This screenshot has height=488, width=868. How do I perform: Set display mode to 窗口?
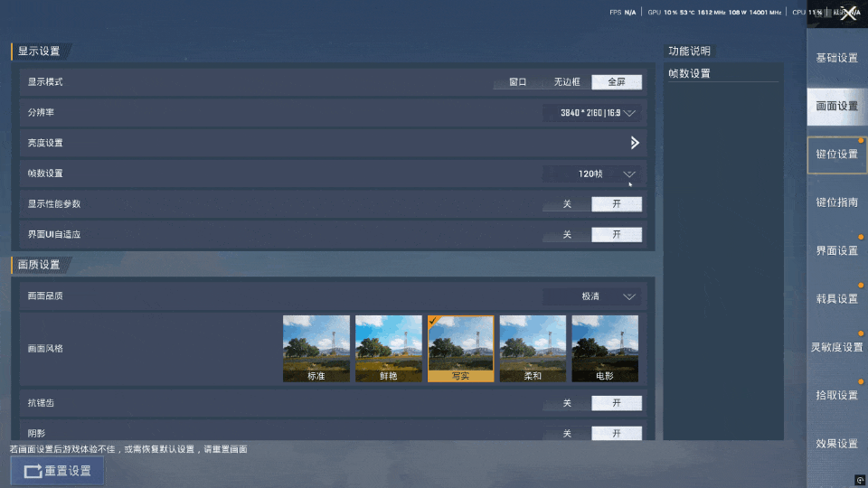coord(517,82)
